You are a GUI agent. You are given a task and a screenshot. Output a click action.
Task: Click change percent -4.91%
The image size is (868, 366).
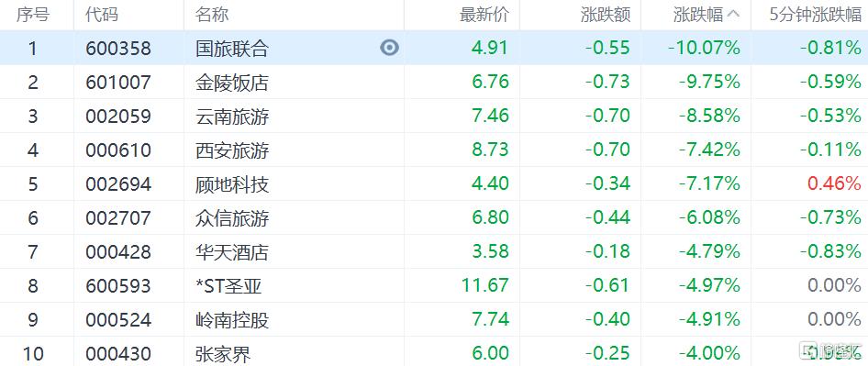coord(709,319)
